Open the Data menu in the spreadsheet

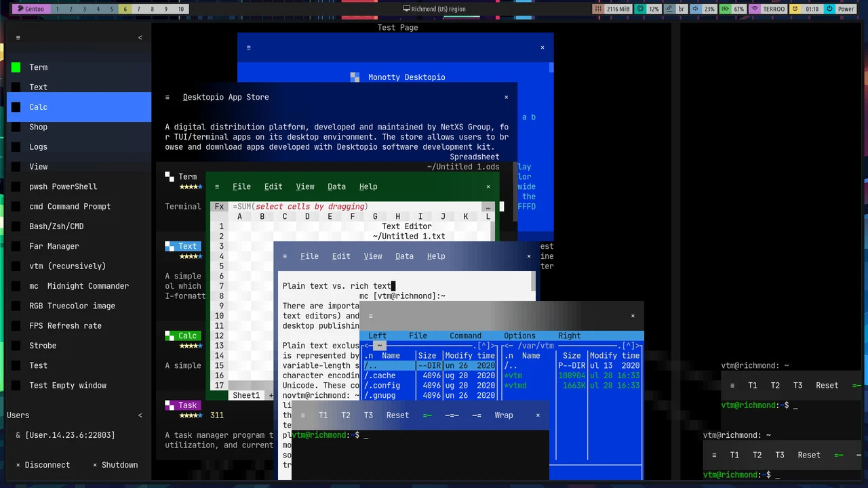pos(336,186)
